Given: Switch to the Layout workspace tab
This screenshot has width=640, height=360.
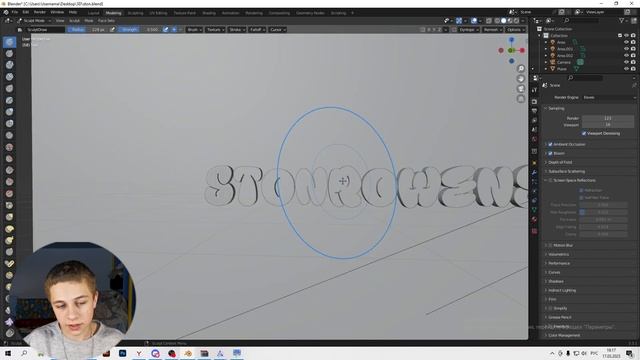Looking at the screenshot, I should (x=93, y=13).
